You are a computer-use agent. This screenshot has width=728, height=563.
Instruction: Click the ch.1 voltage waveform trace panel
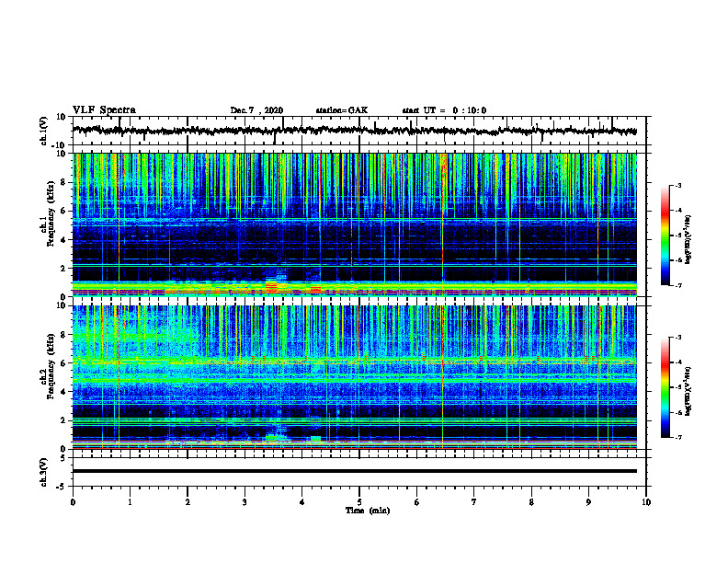click(x=358, y=131)
